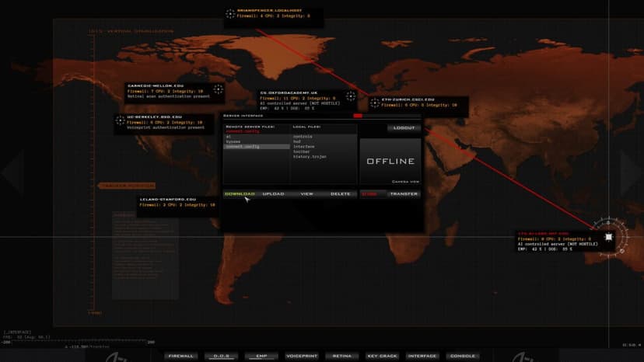Image resolution: width=644 pixels, height=362 pixels.
Task: Click the reticle icon beside eth-zurich.csci.edu
Action: (x=374, y=103)
